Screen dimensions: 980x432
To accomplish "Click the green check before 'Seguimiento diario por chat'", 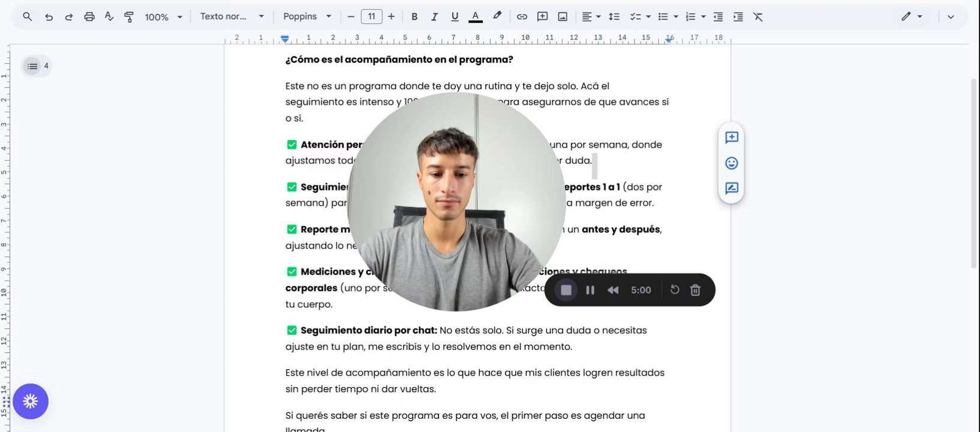I will point(291,330).
